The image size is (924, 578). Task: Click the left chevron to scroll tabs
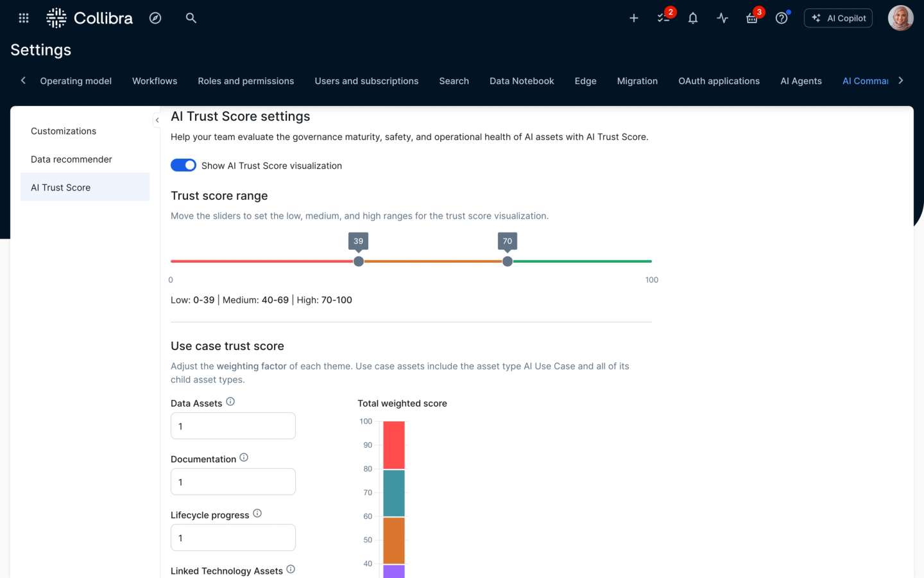click(x=23, y=80)
